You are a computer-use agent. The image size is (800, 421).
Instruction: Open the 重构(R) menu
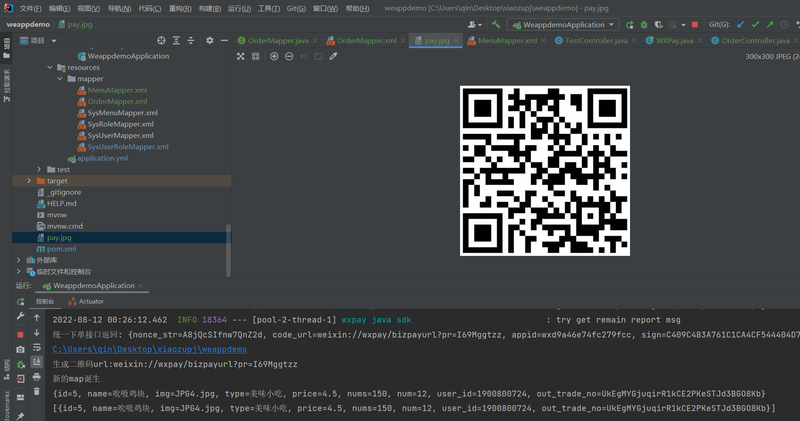coord(180,8)
